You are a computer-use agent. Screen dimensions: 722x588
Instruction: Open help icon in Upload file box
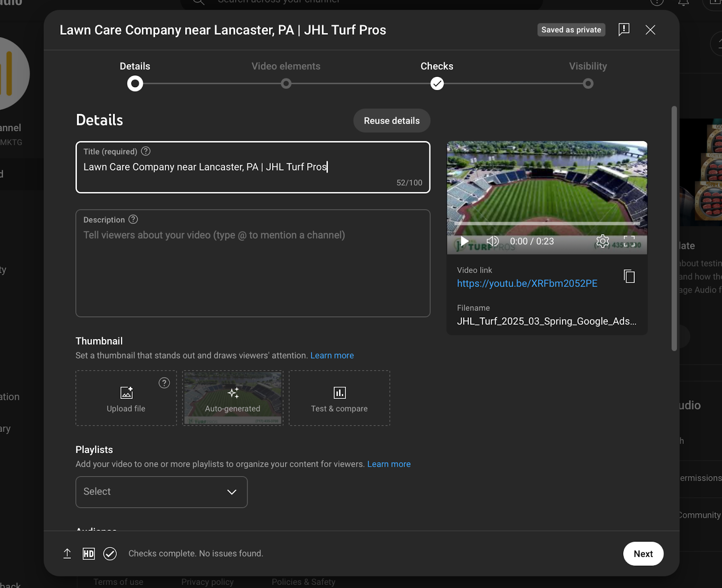(x=164, y=383)
